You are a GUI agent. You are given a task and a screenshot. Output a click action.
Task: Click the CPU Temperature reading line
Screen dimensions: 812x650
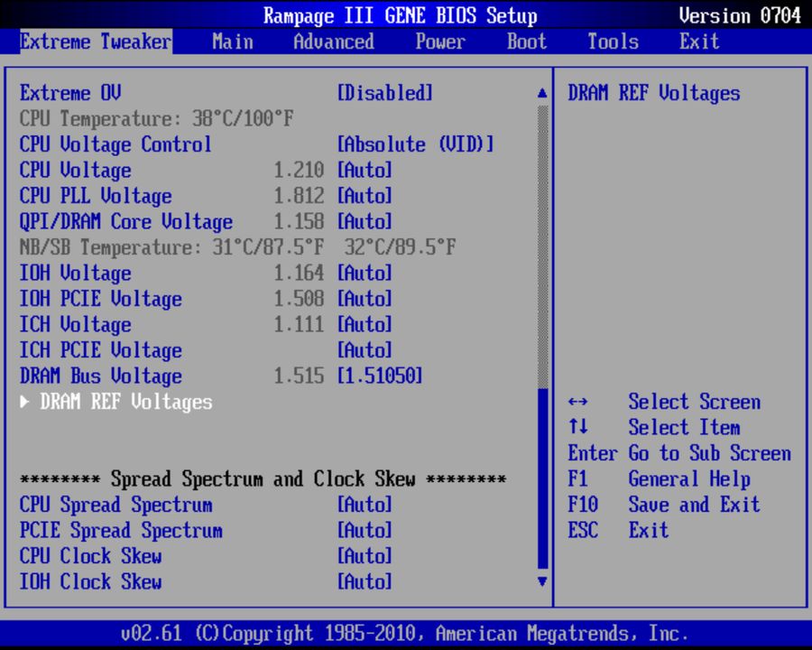pyautogui.click(x=156, y=118)
